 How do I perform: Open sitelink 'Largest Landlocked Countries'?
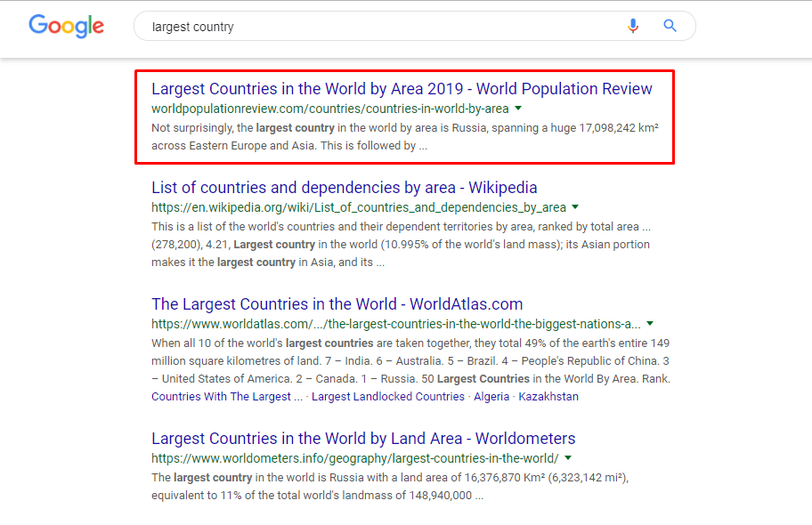(388, 397)
